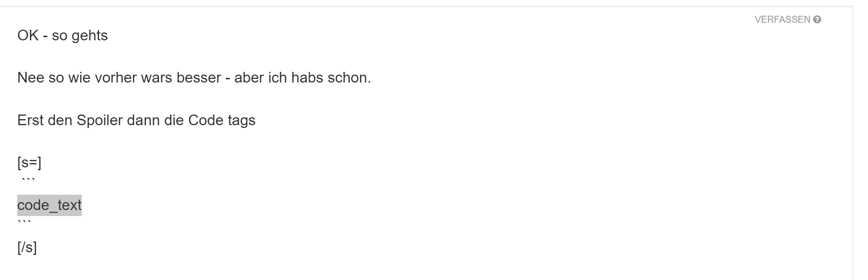Place cursor in line "OK - so gehts"

coord(62,36)
